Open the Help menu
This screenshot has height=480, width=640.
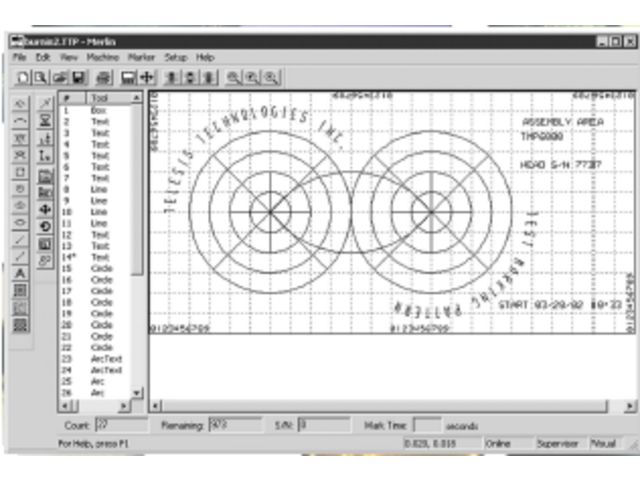(x=205, y=57)
